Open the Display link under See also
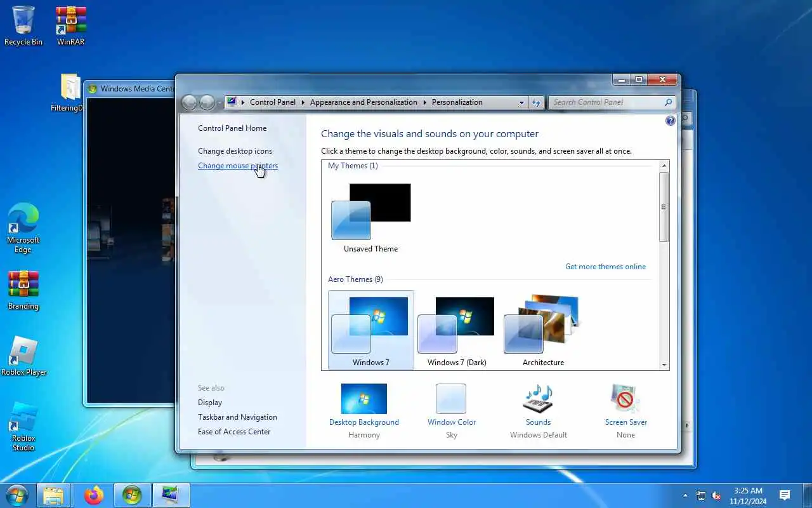The image size is (812, 508). (x=210, y=403)
